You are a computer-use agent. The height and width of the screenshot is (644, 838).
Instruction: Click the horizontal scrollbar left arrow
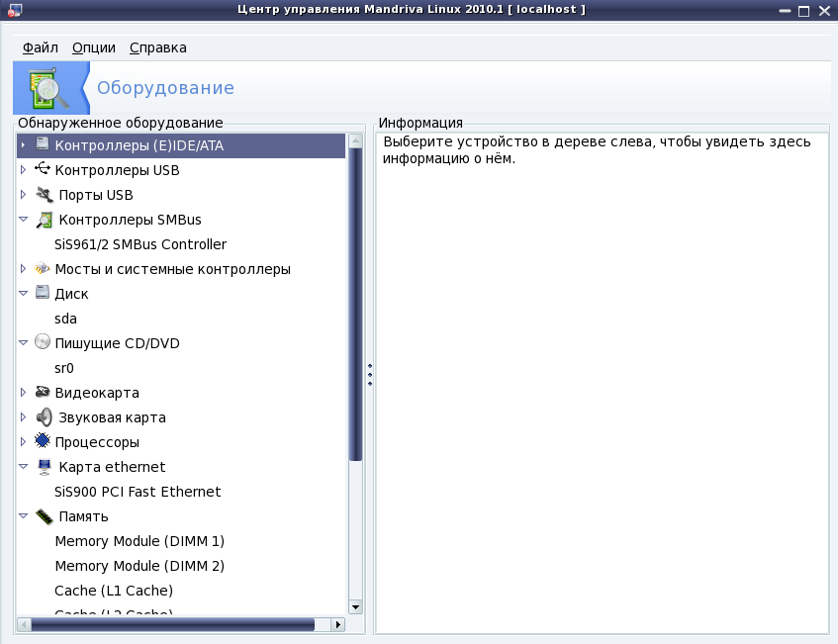[24, 624]
